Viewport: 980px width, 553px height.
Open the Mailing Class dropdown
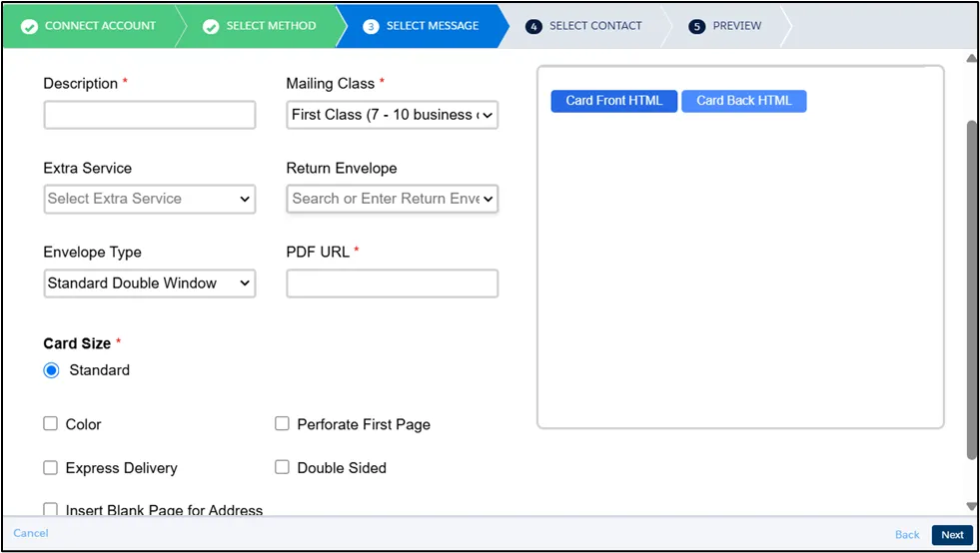(x=392, y=115)
